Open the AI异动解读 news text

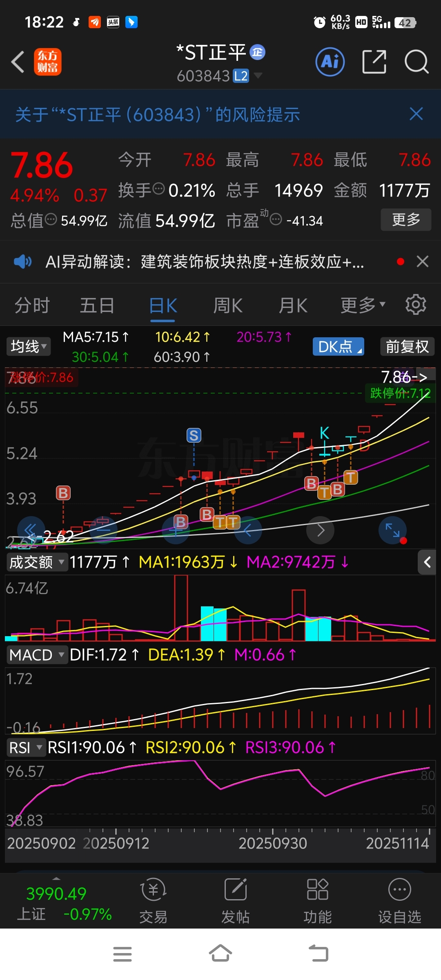[205, 262]
